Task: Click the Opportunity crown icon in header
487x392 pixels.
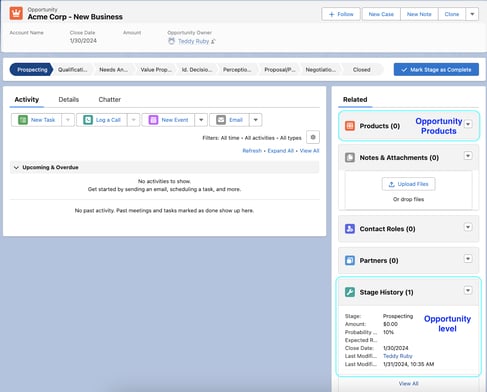Action: point(16,13)
